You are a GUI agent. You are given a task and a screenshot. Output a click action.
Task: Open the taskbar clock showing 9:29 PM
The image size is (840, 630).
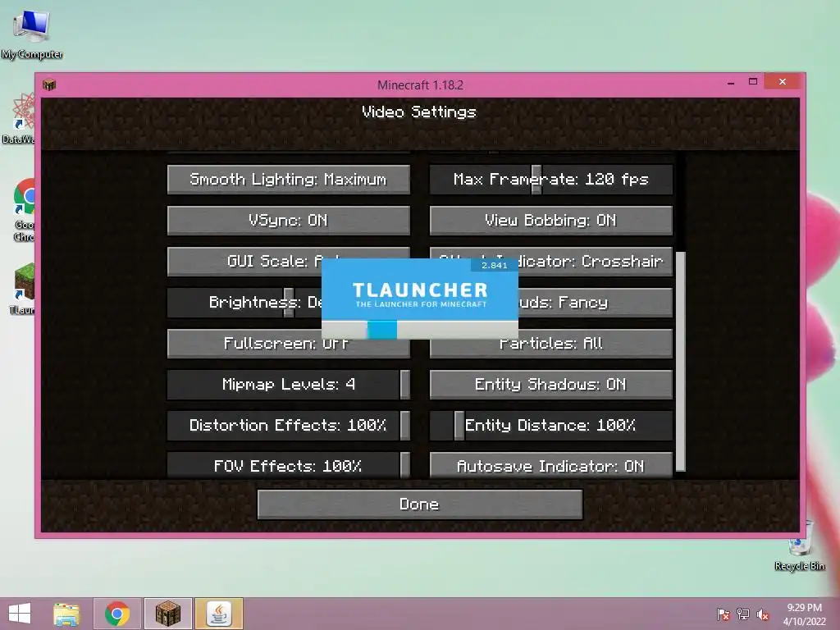point(804,614)
